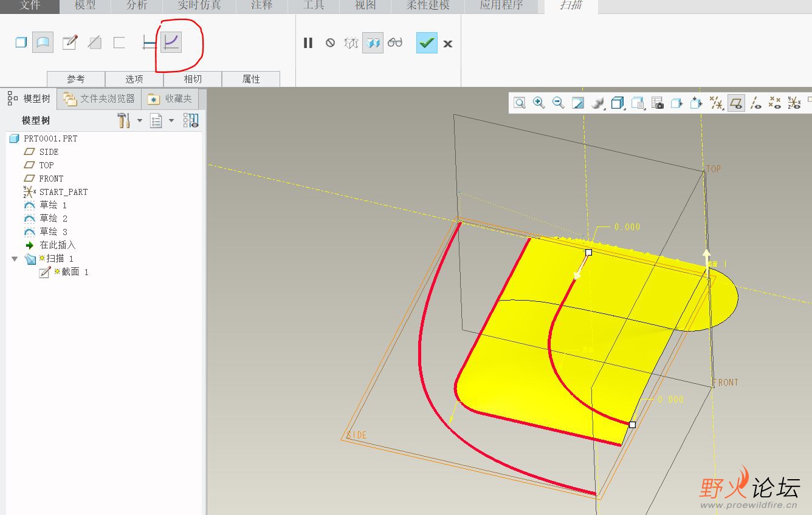Click the model tree show list icon
The height and width of the screenshot is (515, 812).
[x=156, y=120]
